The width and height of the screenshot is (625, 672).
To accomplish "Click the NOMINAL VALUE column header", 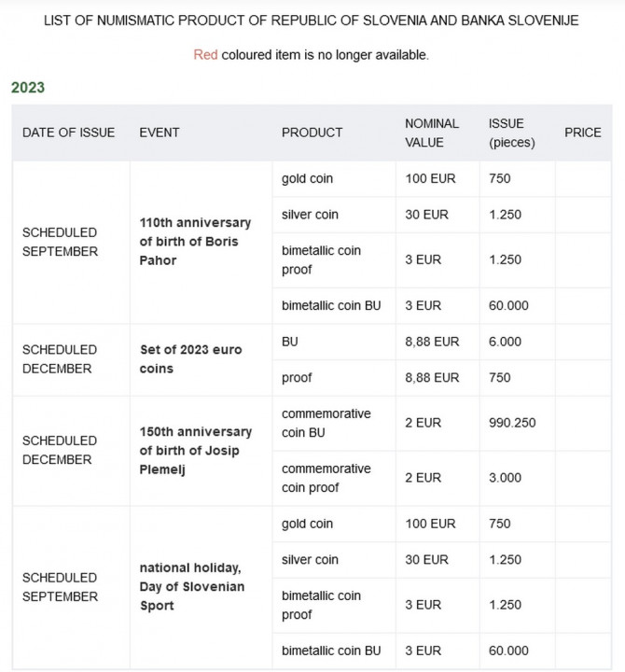I will (x=432, y=133).
